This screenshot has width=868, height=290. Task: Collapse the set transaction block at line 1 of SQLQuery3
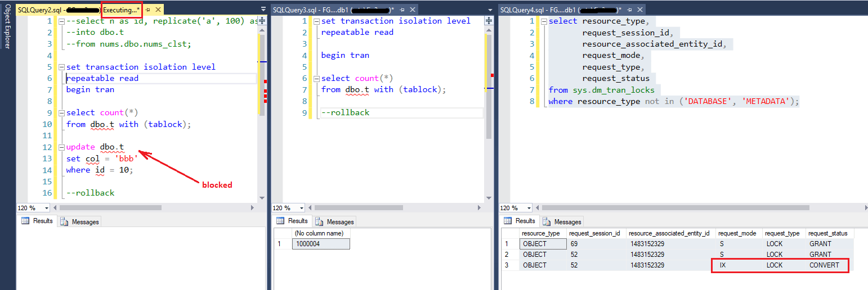point(317,21)
